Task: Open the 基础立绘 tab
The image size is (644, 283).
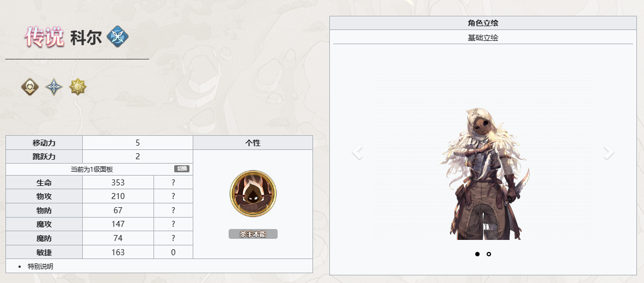Action: pos(483,38)
